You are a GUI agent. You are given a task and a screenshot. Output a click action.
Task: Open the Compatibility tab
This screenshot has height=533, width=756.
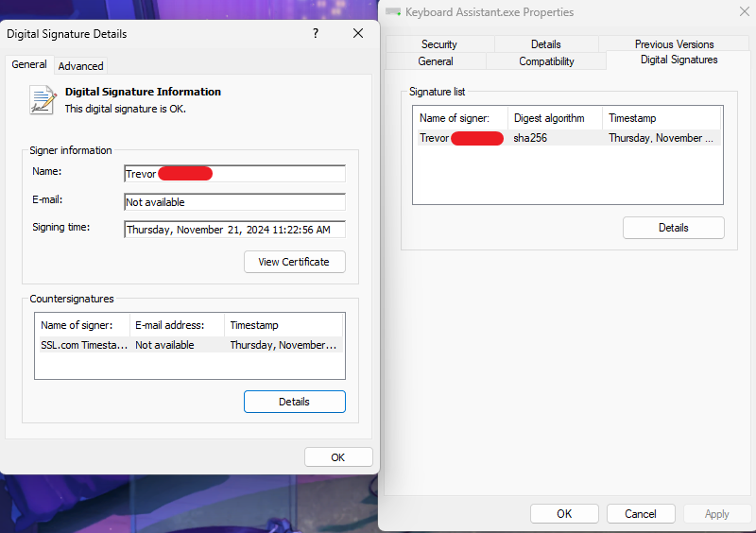coord(546,61)
